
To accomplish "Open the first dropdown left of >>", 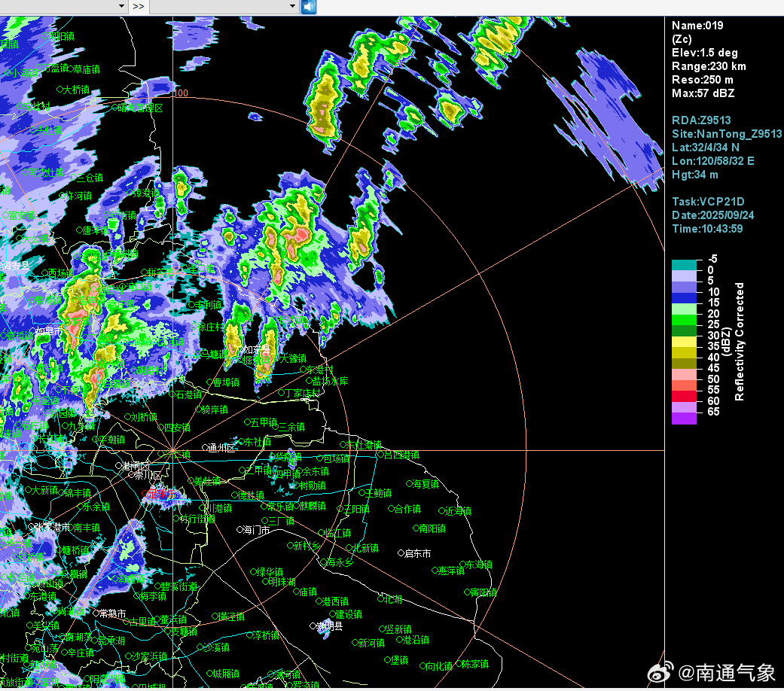I will point(63,7).
